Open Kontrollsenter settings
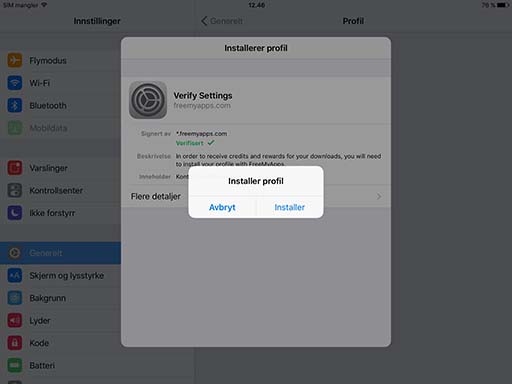The image size is (512, 384). [x=60, y=190]
